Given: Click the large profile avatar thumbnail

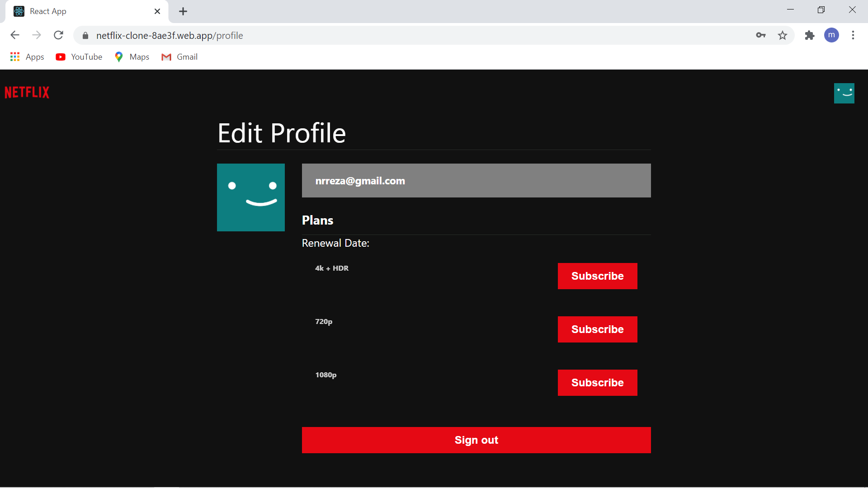Looking at the screenshot, I should click(x=250, y=197).
